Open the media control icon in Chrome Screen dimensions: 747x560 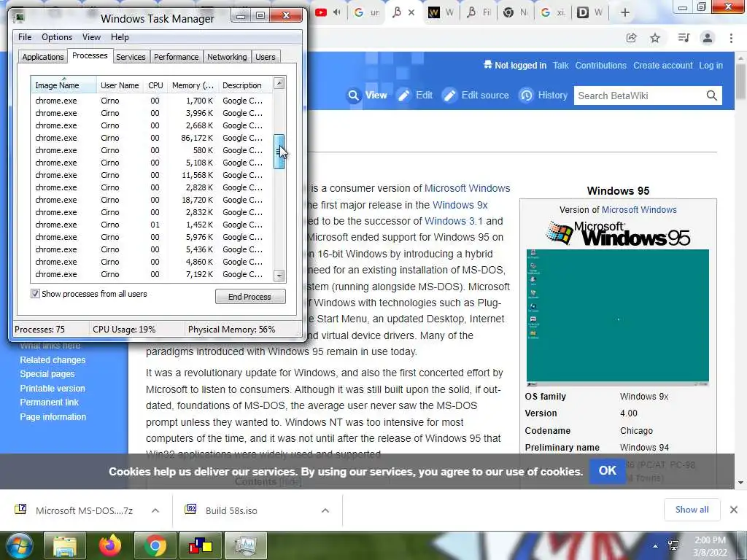684,38
